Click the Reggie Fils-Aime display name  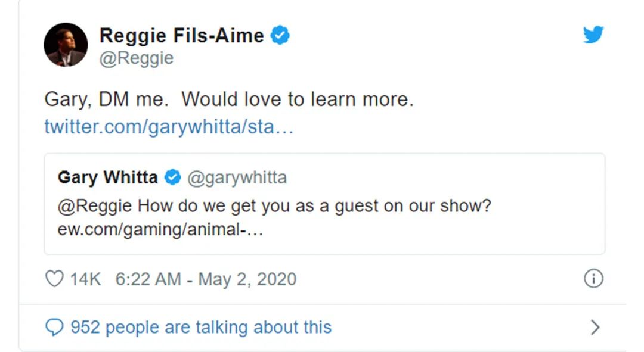click(181, 36)
